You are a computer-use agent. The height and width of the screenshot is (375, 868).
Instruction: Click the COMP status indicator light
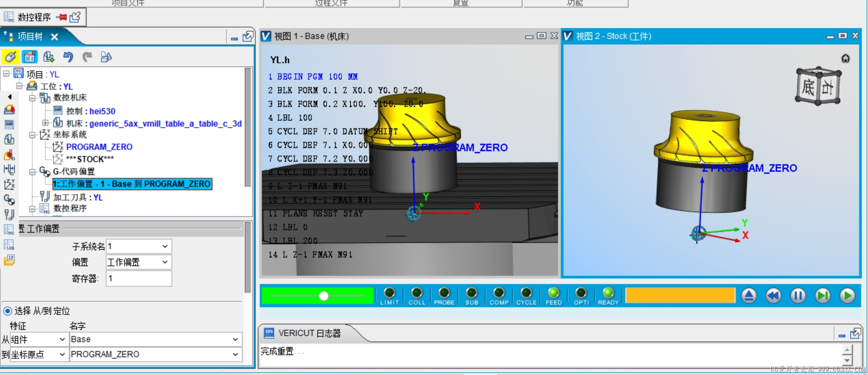499,292
